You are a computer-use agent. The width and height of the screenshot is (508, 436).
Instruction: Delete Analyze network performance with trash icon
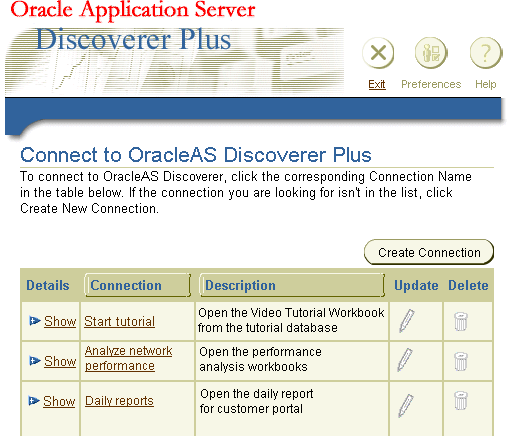click(x=461, y=361)
